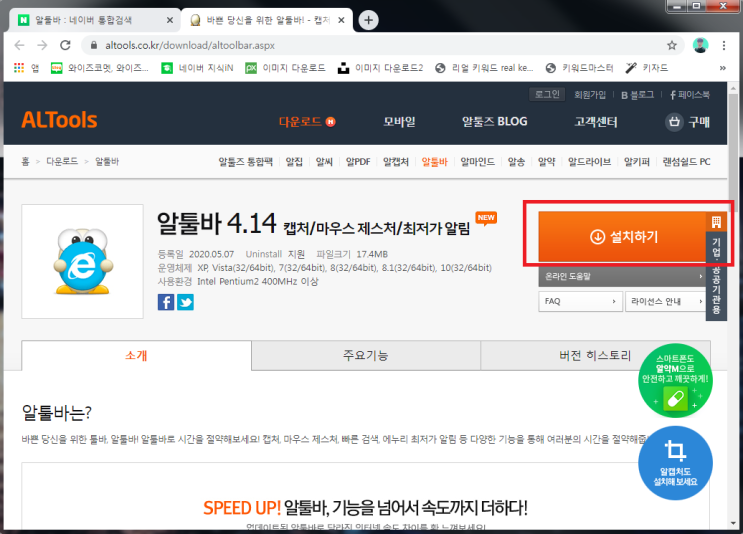
Task: Open the 이미지 다운로드 bookmark
Action: pos(285,68)
